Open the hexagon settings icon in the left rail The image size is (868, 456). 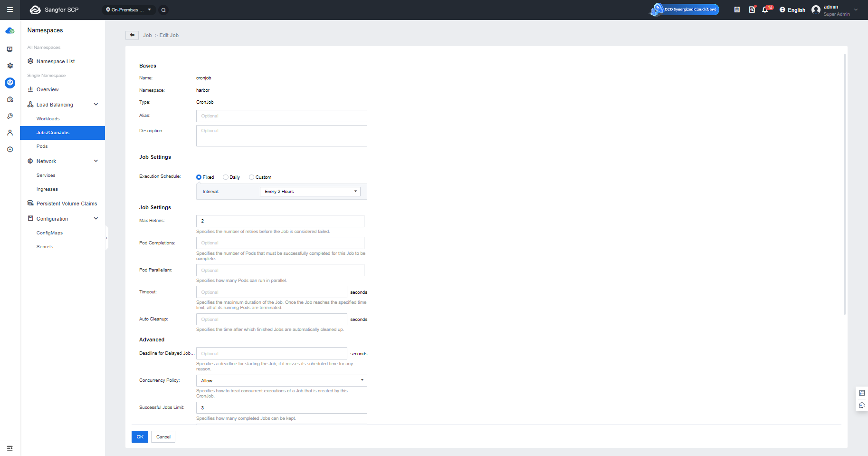(x=10, y=149)
